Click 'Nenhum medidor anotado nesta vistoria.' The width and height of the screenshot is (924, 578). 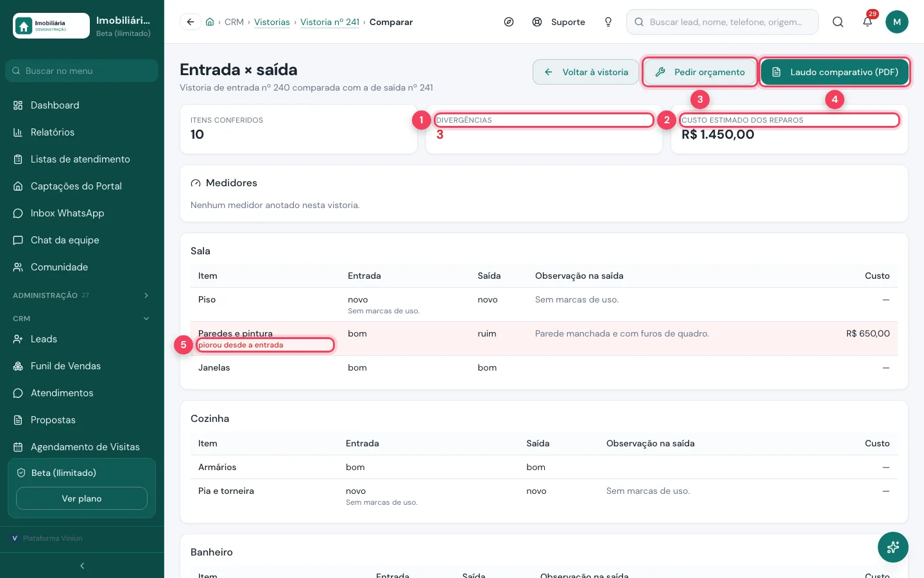tap(275, 206)
